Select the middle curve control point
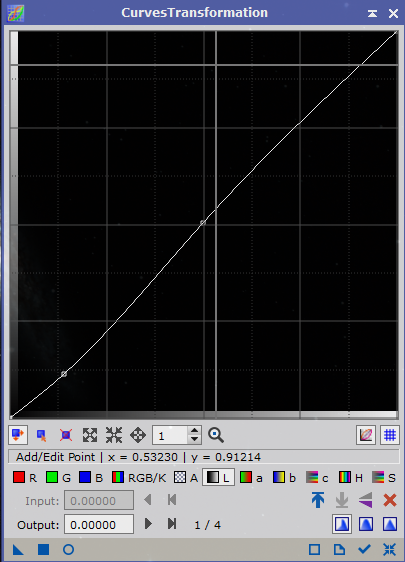405x562 pixels. (x=203, y=223)
